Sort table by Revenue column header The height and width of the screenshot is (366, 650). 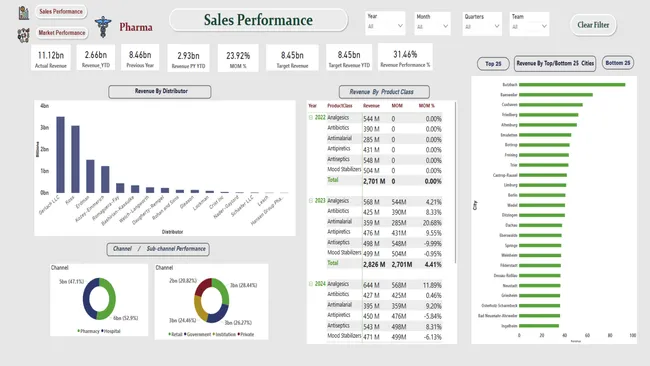(x=371, y=106)
